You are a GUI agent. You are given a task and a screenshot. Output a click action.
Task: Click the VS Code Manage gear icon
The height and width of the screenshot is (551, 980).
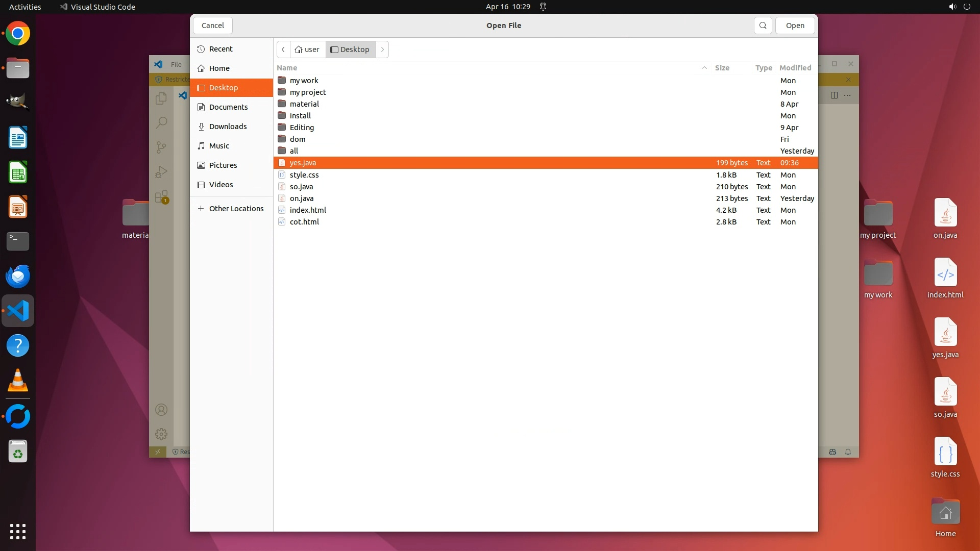click(x=161, y=434)
